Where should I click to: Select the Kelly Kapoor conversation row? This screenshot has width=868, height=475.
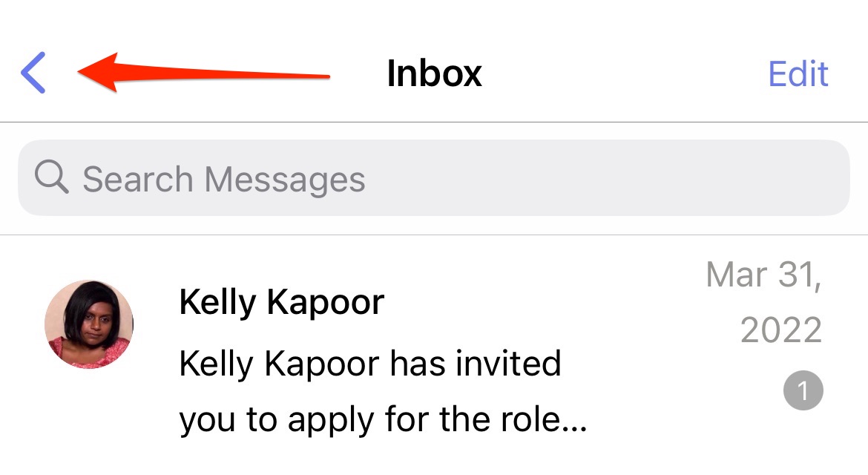[x=434, y=356]
